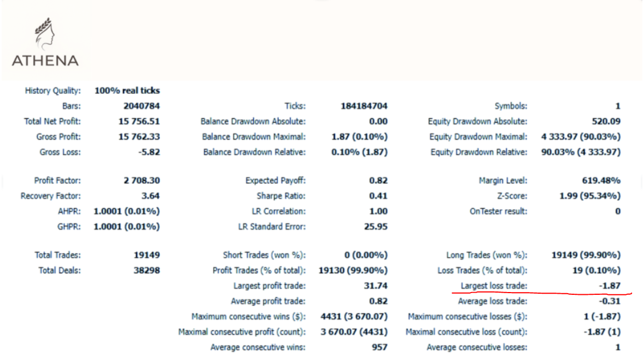Click the Sharpe Ratio label
The image size is (644, 357).
coord(281,196)
